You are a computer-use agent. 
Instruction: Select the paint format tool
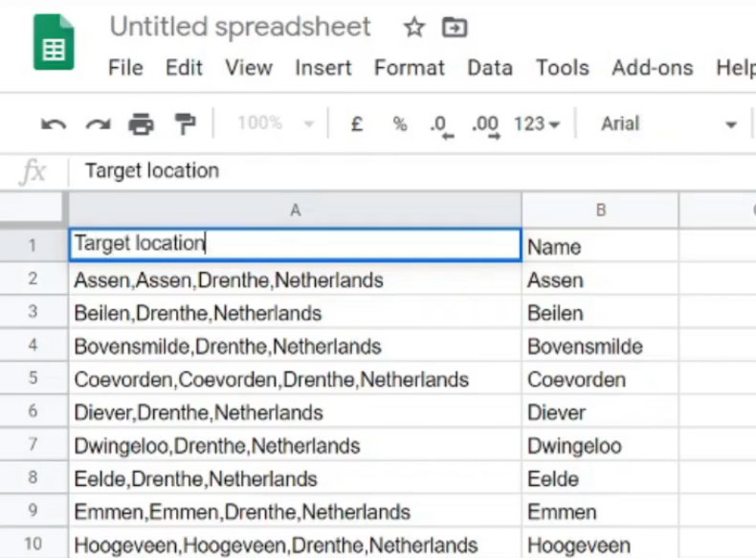pyautogui.click(x=184, y=123)
